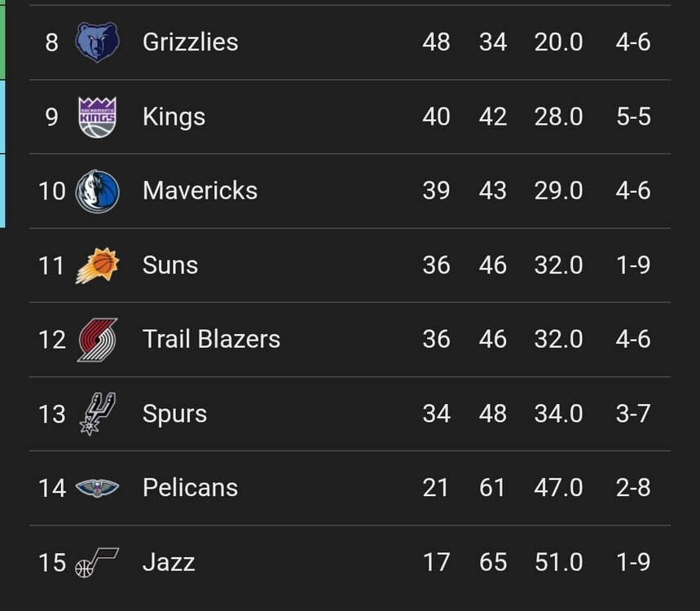Open the Spurs team name link
700x611 pixels.
(x=174, y=414)
